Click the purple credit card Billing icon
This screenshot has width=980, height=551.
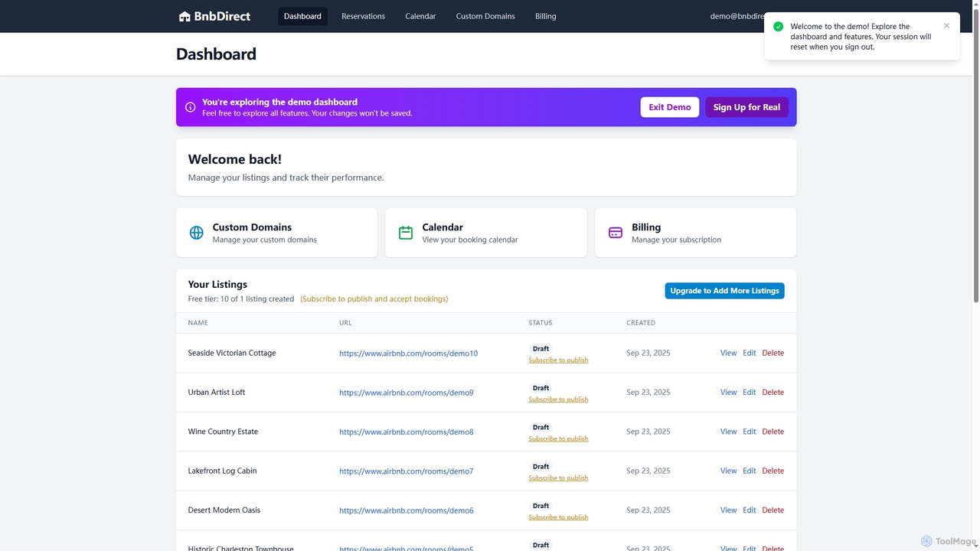pos(616,233)
